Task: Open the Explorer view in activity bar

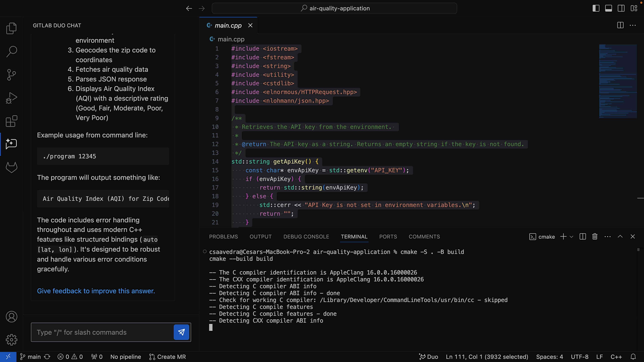Action: point(11,28)
